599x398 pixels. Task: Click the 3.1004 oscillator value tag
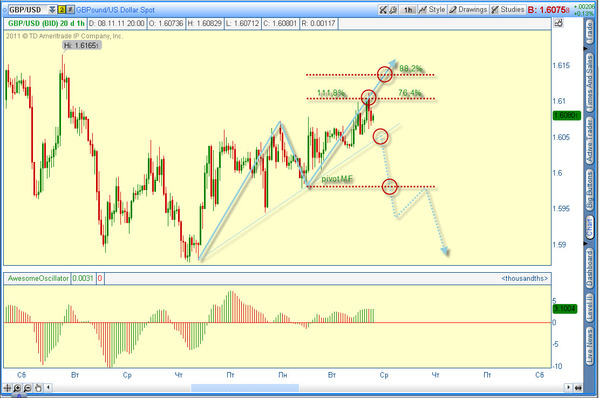coord(565,309)
